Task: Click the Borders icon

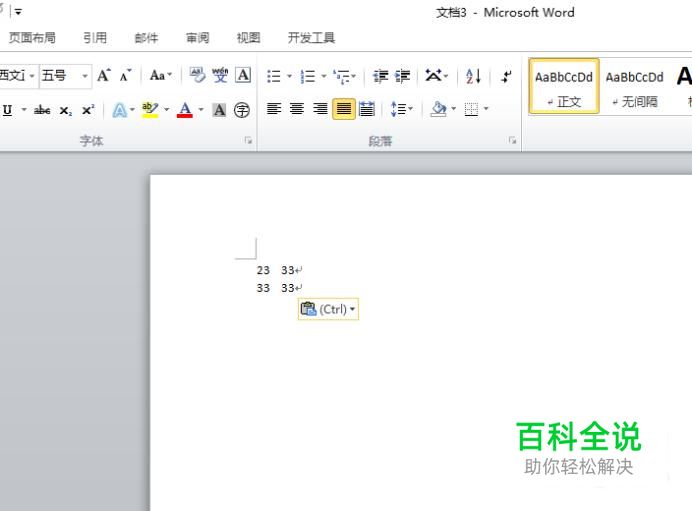Action: click(471, 109)
